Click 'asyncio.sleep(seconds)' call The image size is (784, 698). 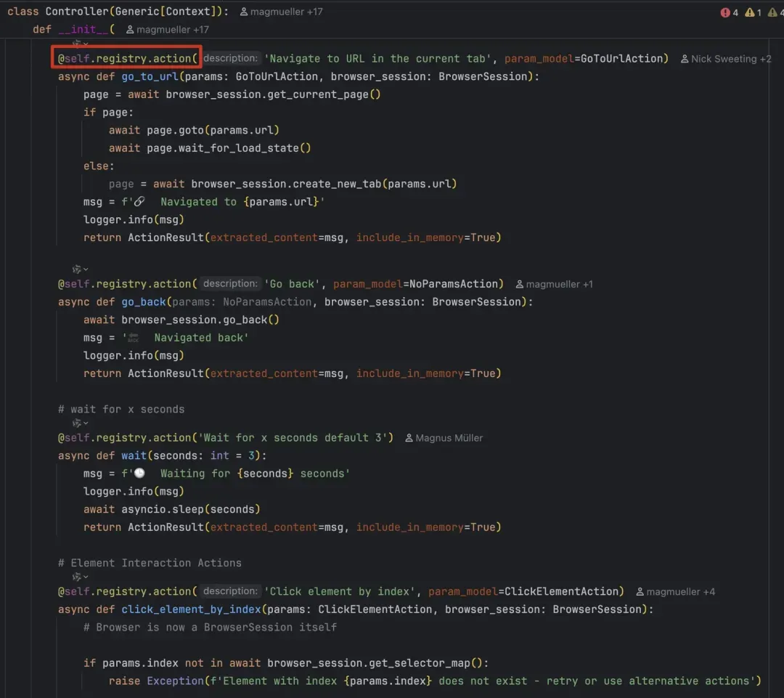pyautogui.click(x=191, y=509)
